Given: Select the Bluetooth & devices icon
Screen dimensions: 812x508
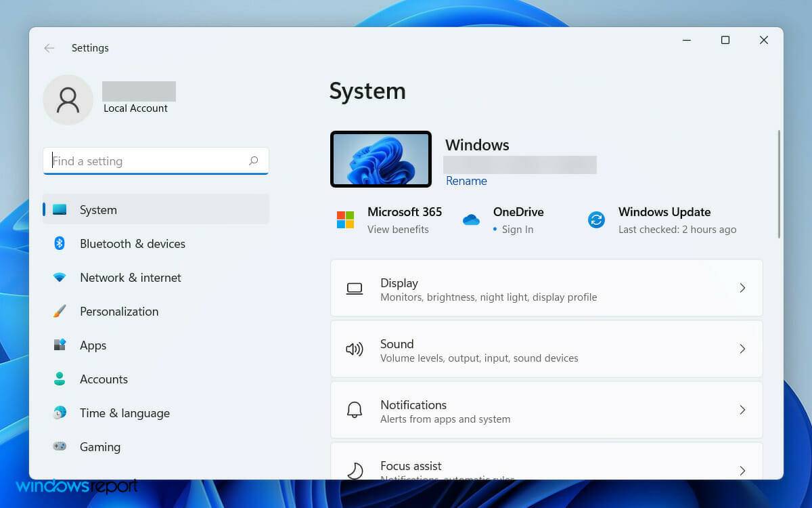Looking at the screenshot, I should click(x=61, y=244).
